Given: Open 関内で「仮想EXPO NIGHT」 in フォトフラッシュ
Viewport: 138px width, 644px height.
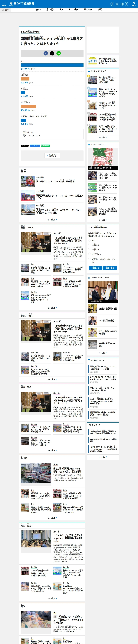Looking at the screenshot, I should click(x=108, y=188).
